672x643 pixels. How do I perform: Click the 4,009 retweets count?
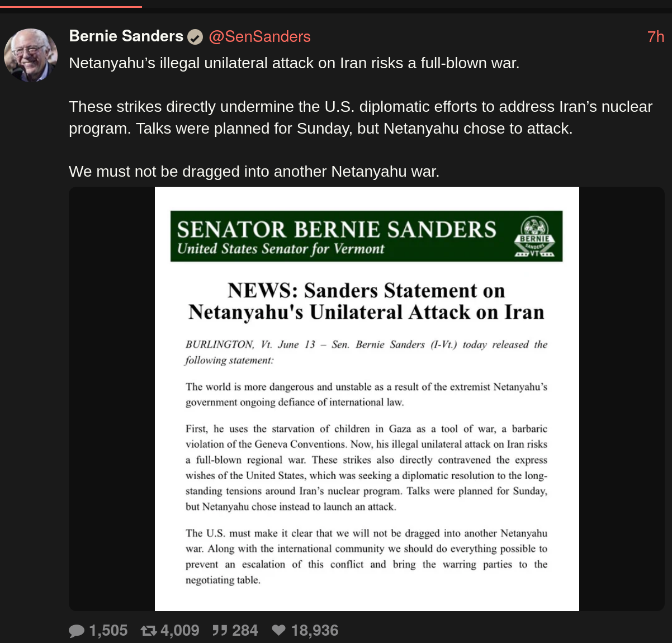(179, 631)
